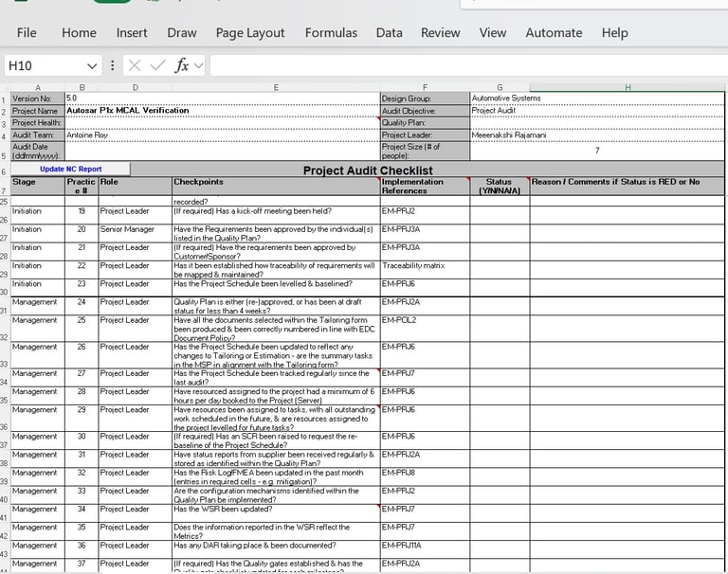Image resolution: width=728 pixels, height=574 pixels.
Task: Confirm entry with the checkmark icon
Action: point(158,65)
